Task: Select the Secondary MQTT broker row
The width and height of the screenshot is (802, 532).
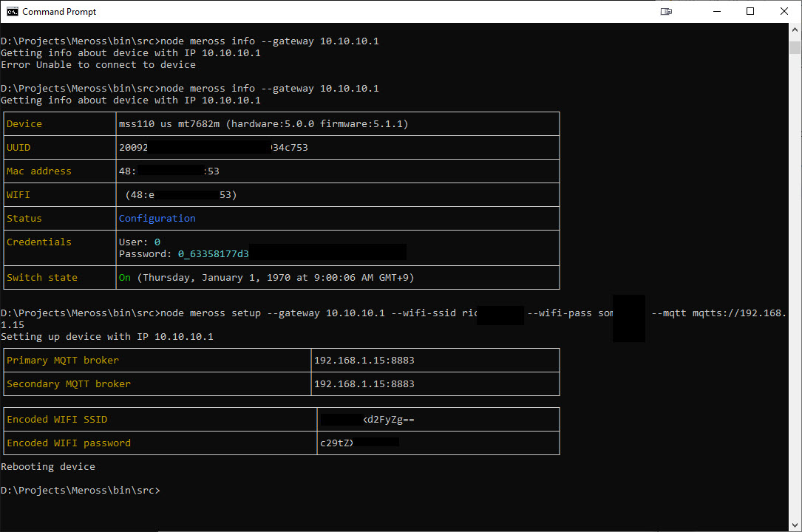Action: click(68, 383)
